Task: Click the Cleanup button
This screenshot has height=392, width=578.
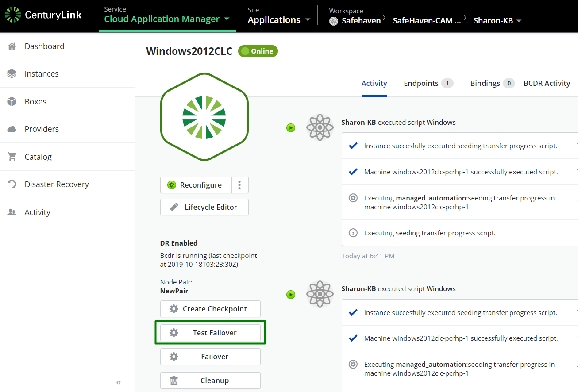Action: pyautogui.click(x=210, y=380)
